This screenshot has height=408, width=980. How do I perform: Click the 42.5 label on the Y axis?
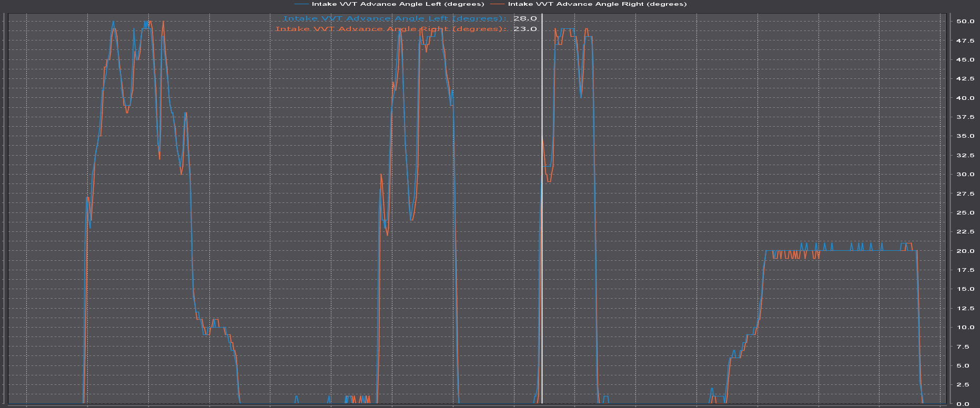tap(965, 79)
